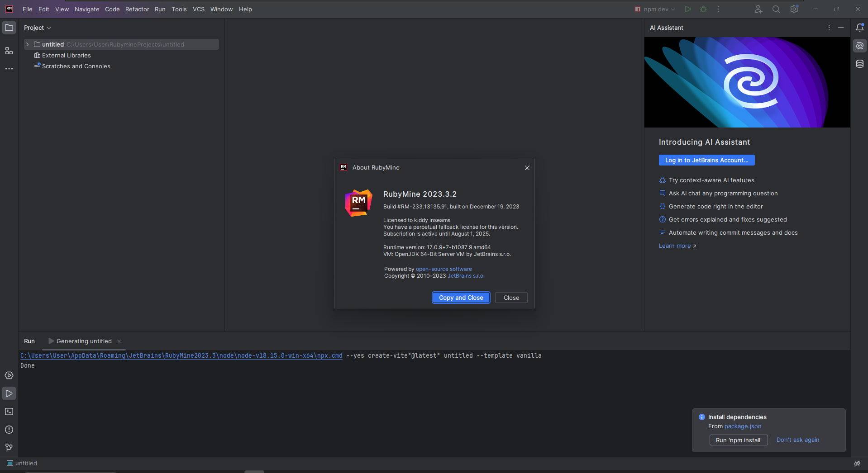
Task: Open the VCS menu
Action: coord(199,9)
